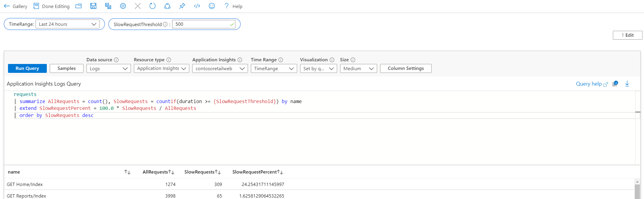The image size is (644, 199).
Task: Click the Data source info icon
Action: (x=116, y=60)
